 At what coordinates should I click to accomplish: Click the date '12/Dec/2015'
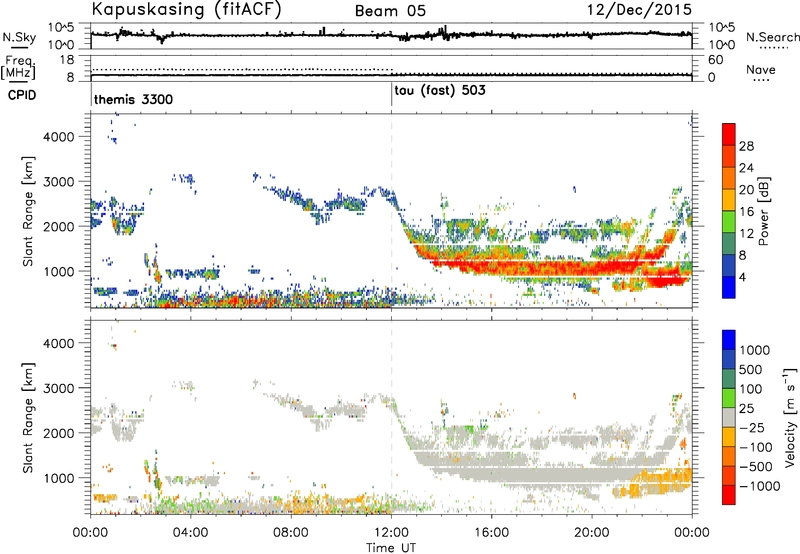tap(640, 9)
